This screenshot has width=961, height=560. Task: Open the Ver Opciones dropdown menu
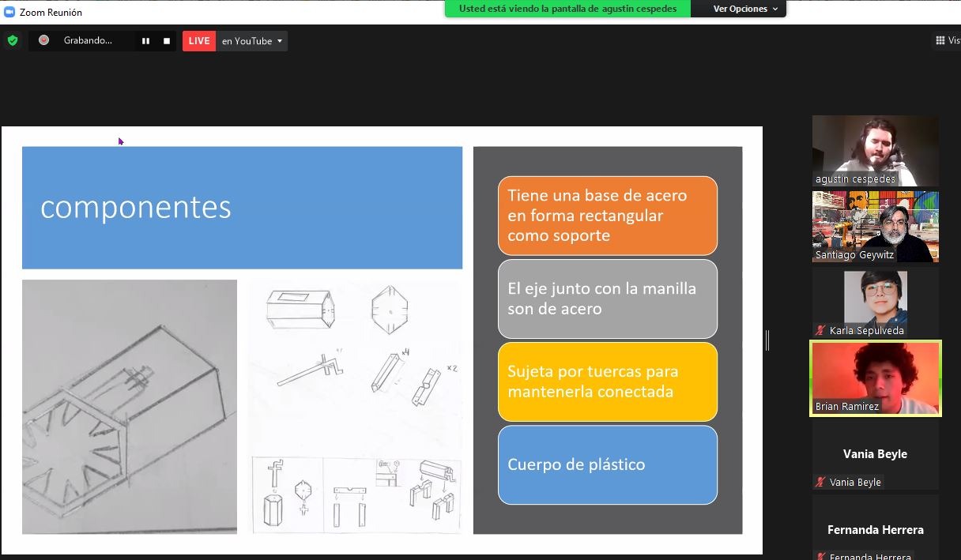click(745, 9)
